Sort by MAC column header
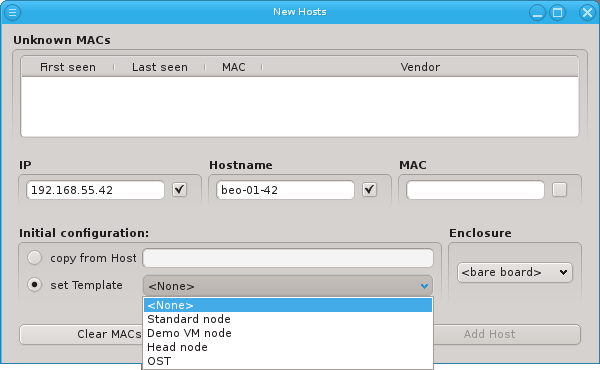600x370 pixels. pyautogui.click(x=233, y=67)
